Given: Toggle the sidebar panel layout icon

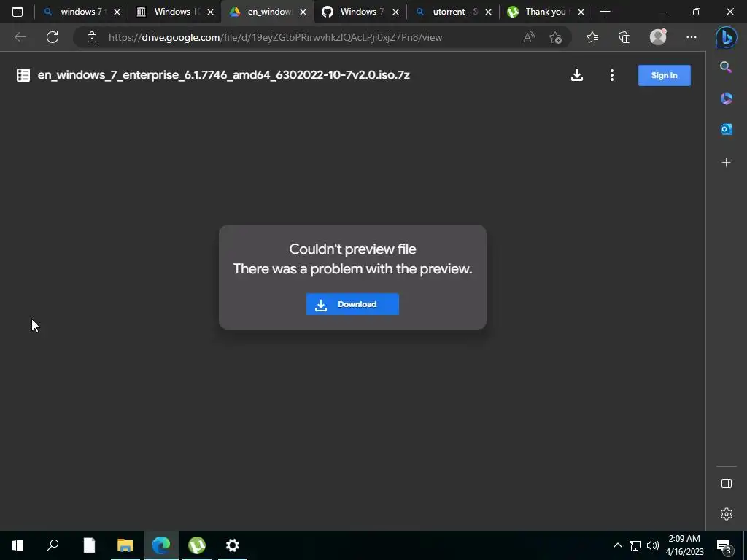Looking at the screenshot, I should (726, 483).
